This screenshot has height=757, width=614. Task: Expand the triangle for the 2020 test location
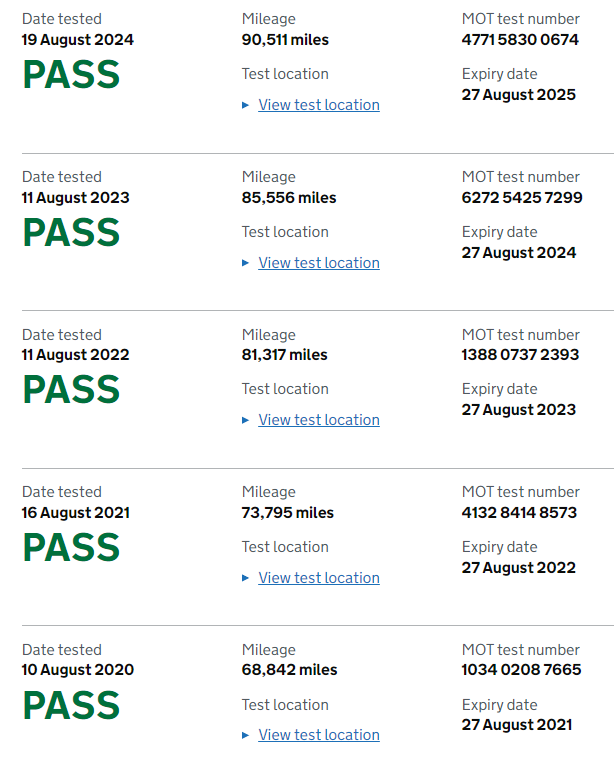[x=246, y=735]
